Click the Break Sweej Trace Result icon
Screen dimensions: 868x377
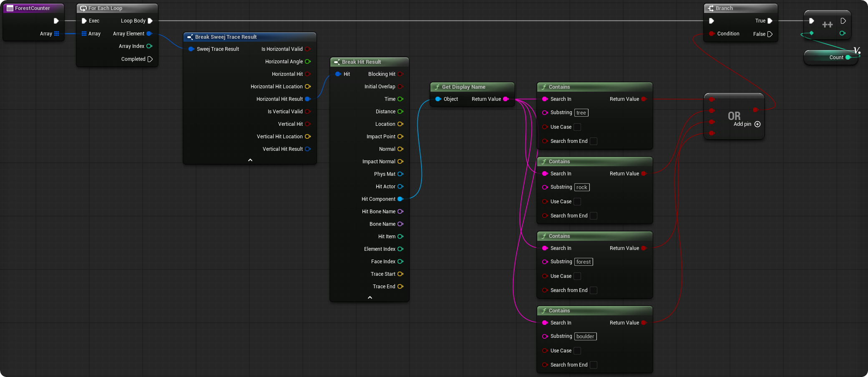(190, 37)
